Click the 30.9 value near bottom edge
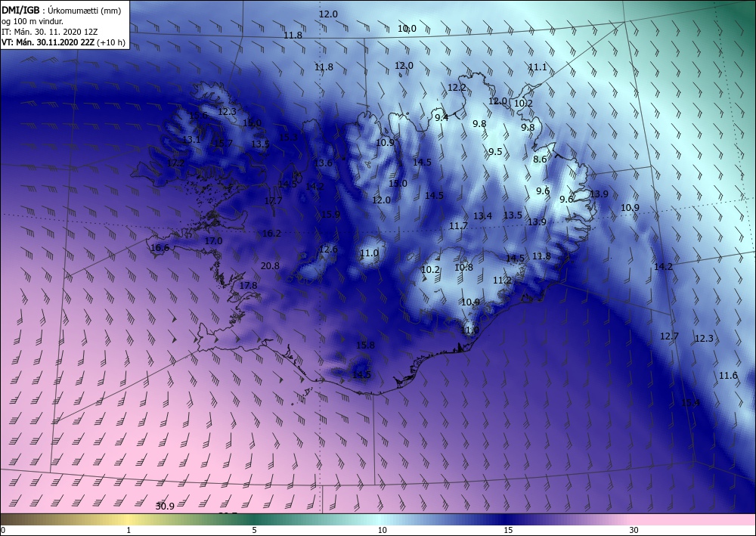Screen dimensions: 756x536 pos(165,506)
